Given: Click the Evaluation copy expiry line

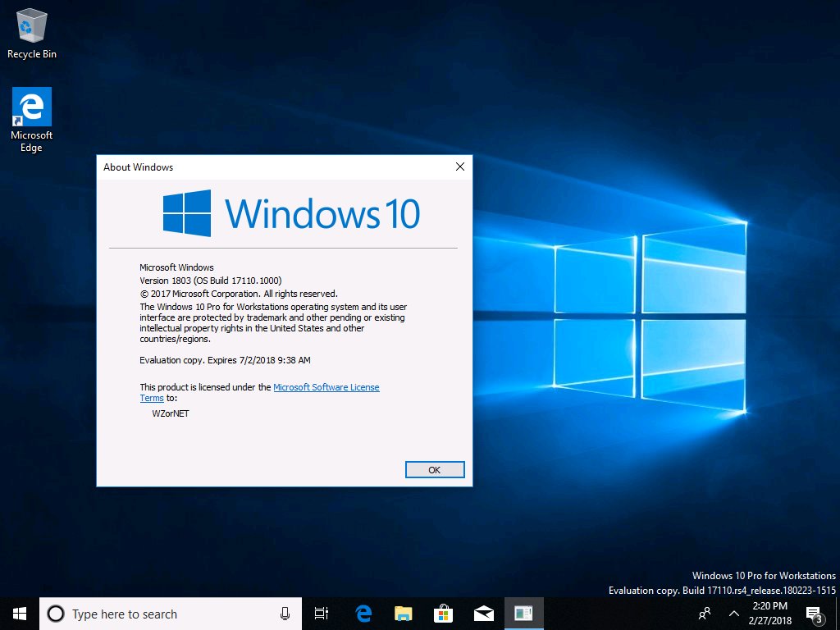Looking at the screenshot, I should (x=225, y=361).
